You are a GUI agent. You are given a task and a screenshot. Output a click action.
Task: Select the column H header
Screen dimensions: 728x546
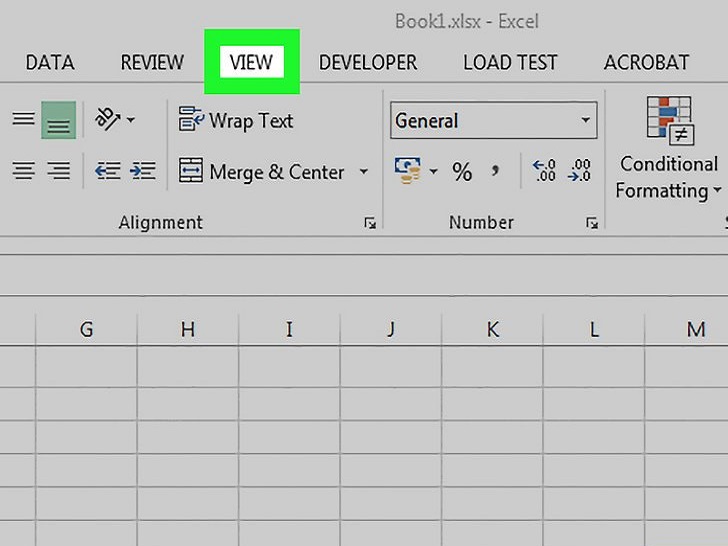click(188, 330)
